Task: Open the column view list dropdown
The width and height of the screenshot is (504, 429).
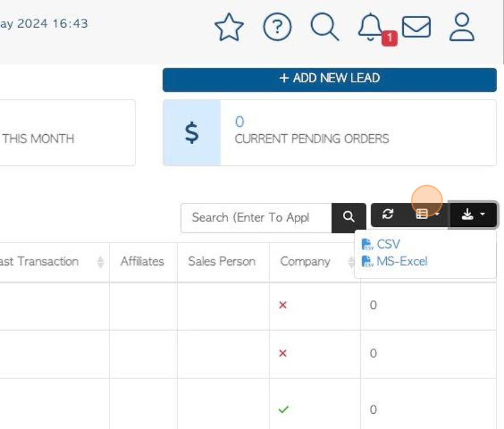Action: tap(427, 214)
